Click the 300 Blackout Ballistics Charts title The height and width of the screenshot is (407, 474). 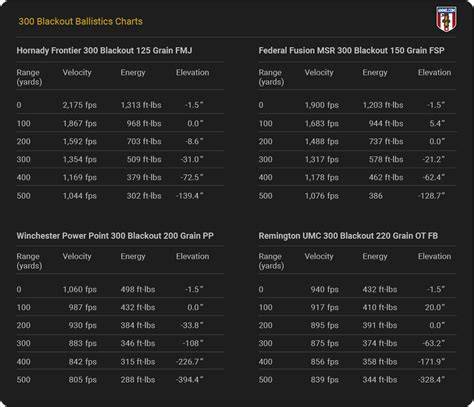click(80, 21)
